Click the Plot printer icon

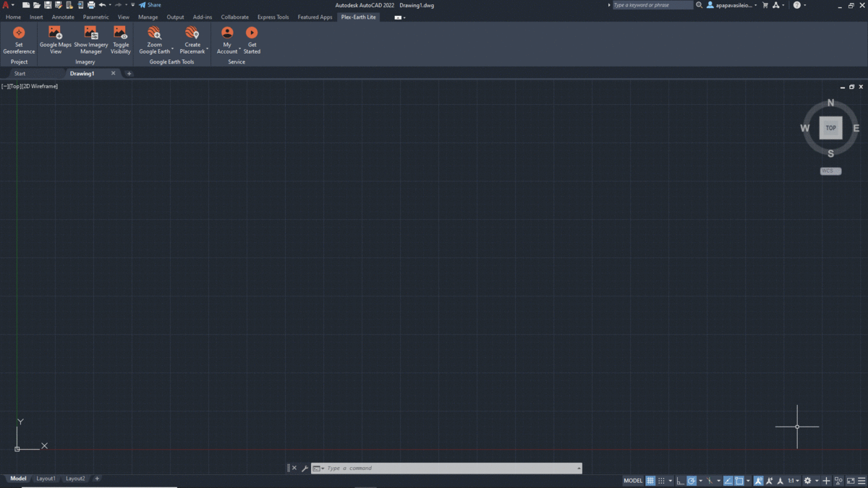91,5
